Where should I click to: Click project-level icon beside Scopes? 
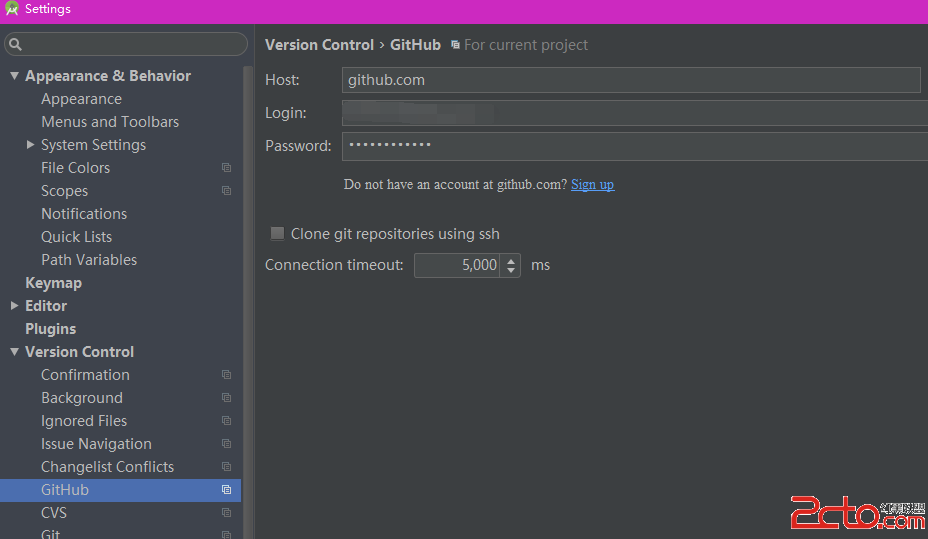click(226, 191)
